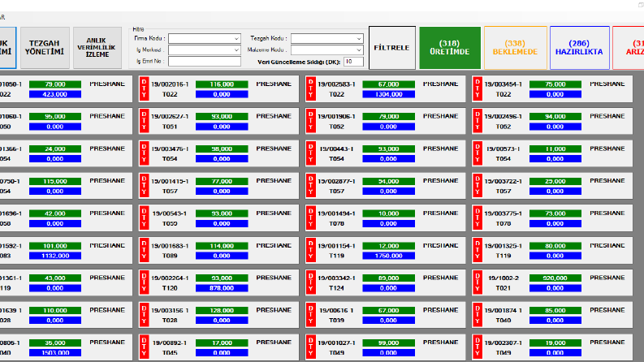
Task: Click the green 128,000 value bar
Action: [222, 310]
